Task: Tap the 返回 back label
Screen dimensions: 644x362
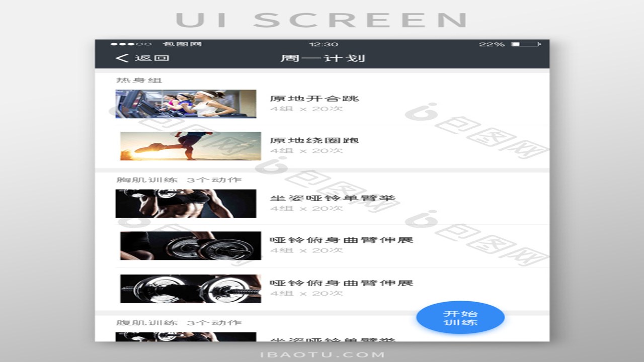Action: [x=152, y=58]
